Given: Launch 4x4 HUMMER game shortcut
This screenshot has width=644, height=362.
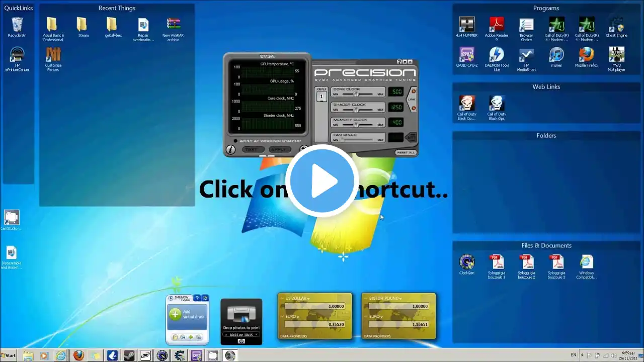Looking at the screenshot, I should (x=466, y=27).
